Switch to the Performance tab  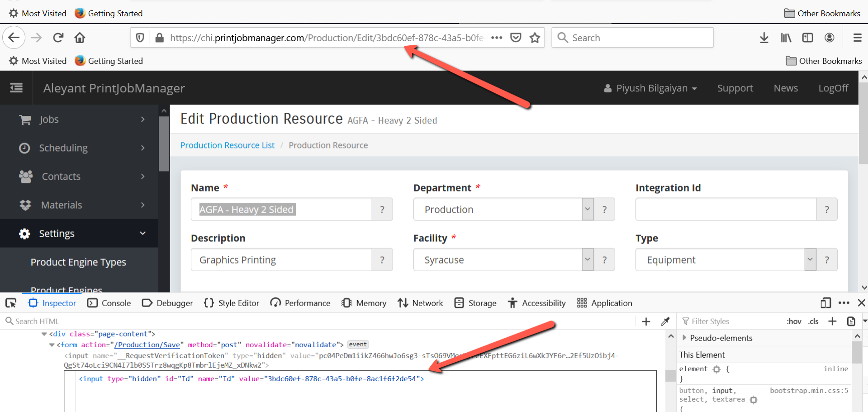click(300, 303)
